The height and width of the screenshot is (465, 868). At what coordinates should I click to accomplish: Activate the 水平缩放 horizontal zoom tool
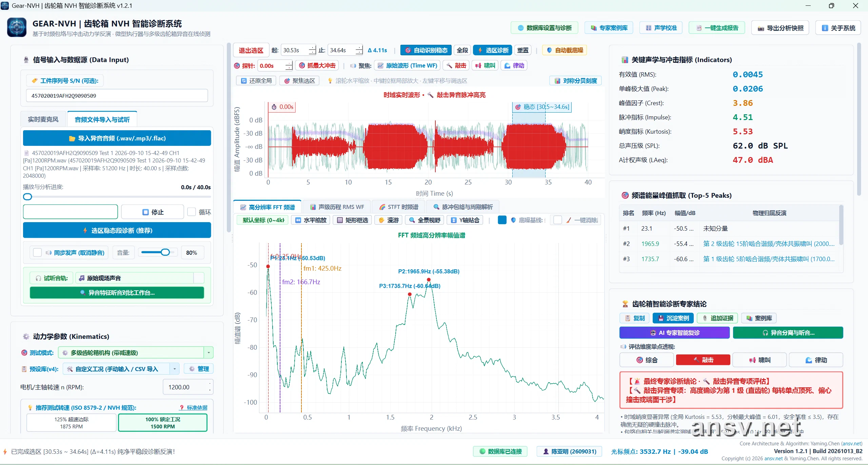[x=311, y=220]
